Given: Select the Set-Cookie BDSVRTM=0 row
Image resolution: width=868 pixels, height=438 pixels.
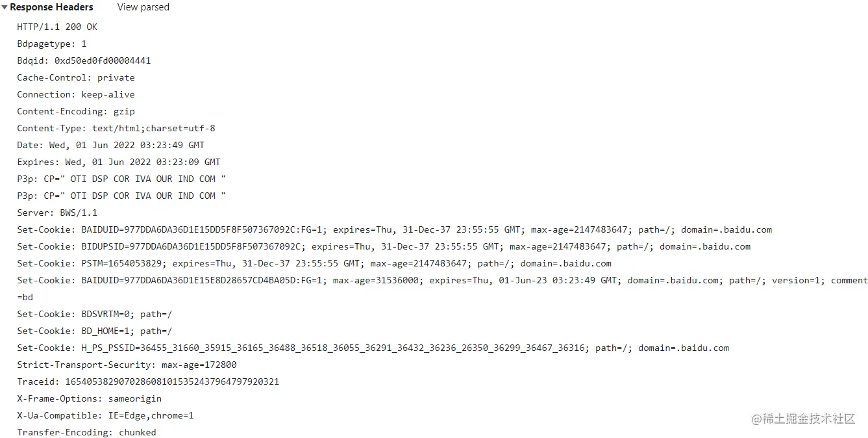Looking at the screenshot, I should point(95,314).
